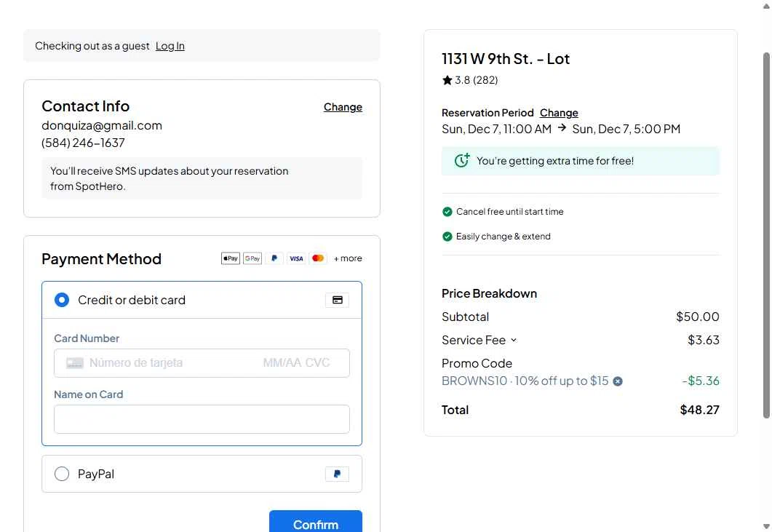Remove the BROWNS10 promo code
The width and height of the screenshot is (772, 532).
click(618, 381)
